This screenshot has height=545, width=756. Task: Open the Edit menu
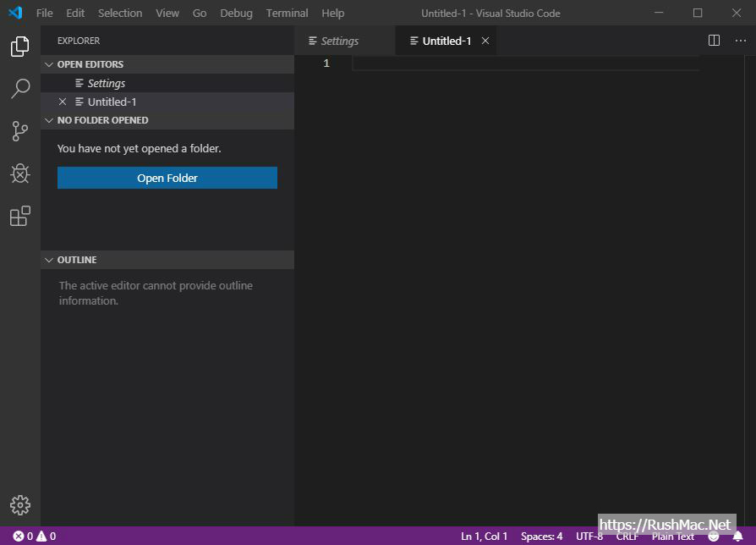coord(75,13)
